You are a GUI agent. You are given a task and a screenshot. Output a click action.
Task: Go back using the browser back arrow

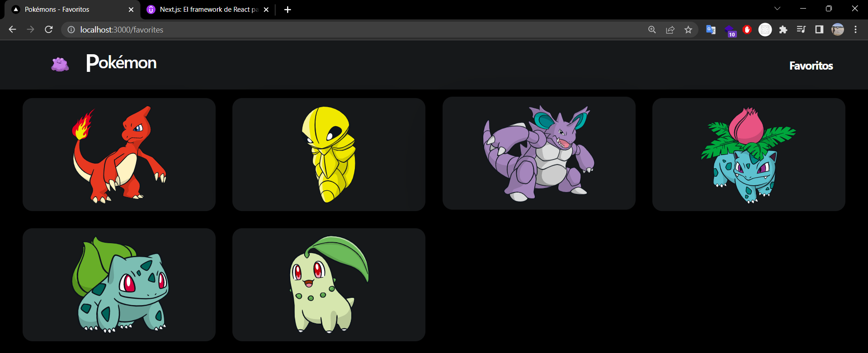pos(13,29)
